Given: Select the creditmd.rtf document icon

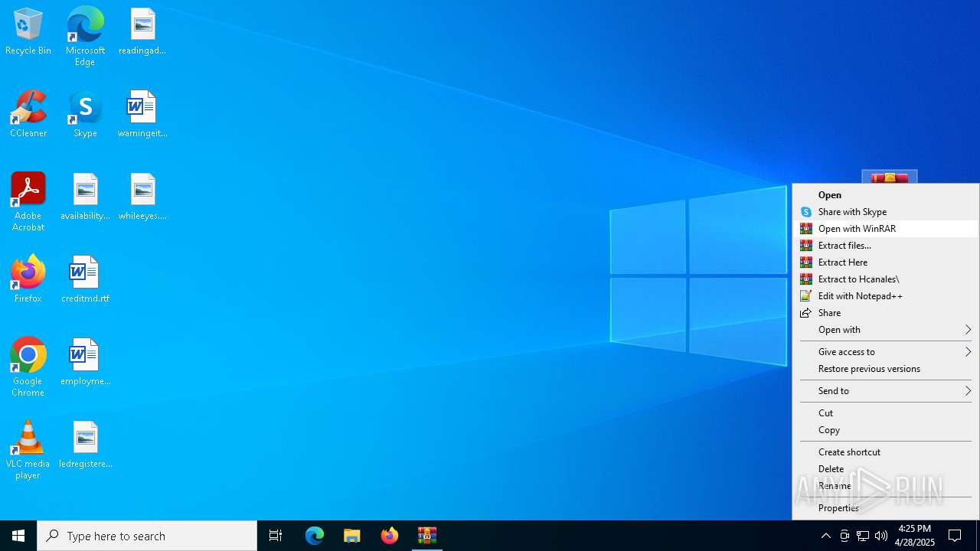Looking at the screenshot, I should click(85, 280).
